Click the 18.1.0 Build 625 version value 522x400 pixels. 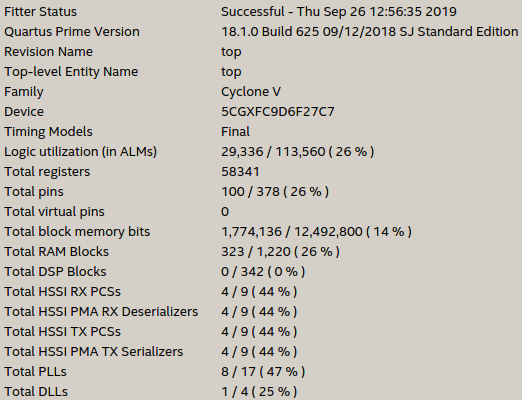[x=369, y=32]
